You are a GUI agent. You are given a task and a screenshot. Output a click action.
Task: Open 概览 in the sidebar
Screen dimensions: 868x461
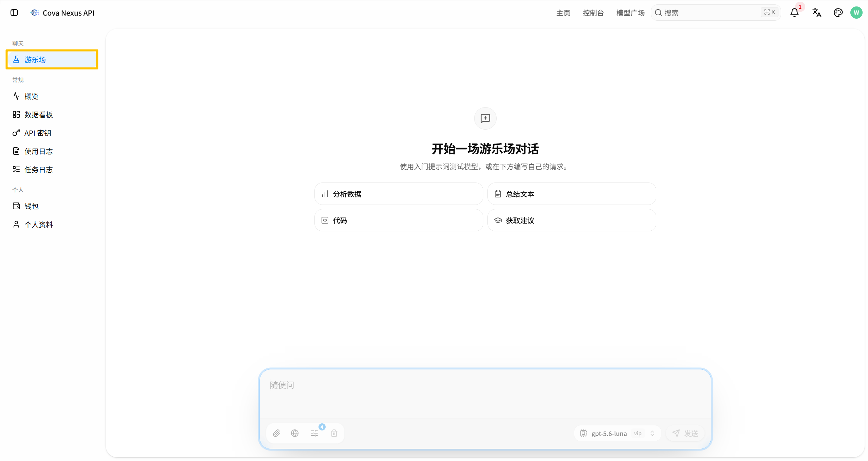click(52, 96)
